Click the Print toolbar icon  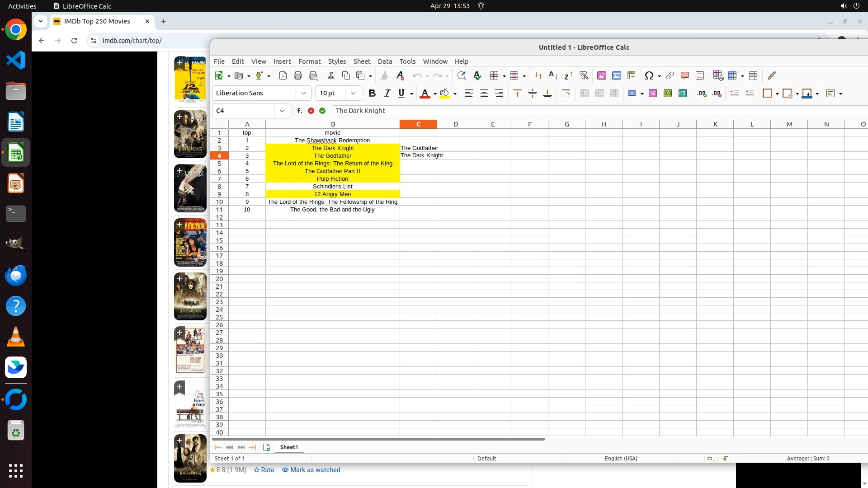(298, 75)
